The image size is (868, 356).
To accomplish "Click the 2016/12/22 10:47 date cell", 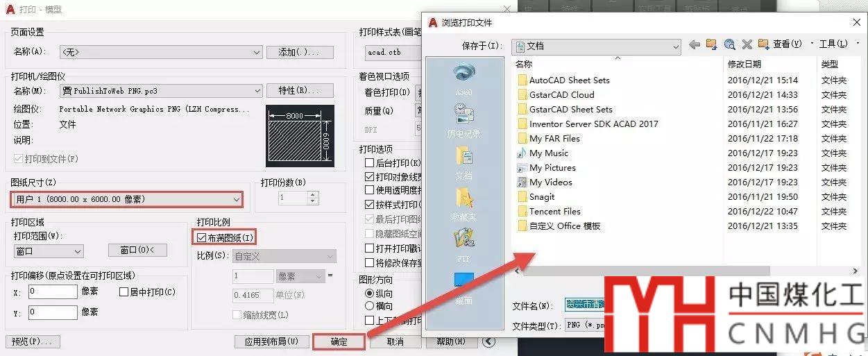I will point(763,212).
